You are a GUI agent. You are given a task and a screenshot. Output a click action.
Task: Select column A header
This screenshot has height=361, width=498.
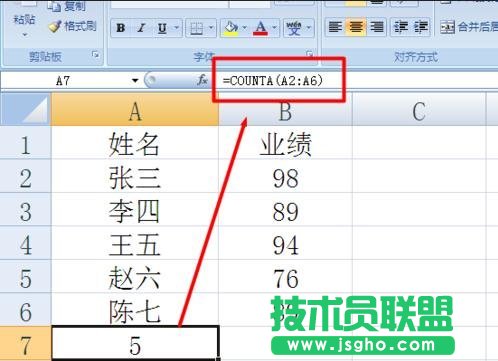pyautogui.click(x=135, y=110)
